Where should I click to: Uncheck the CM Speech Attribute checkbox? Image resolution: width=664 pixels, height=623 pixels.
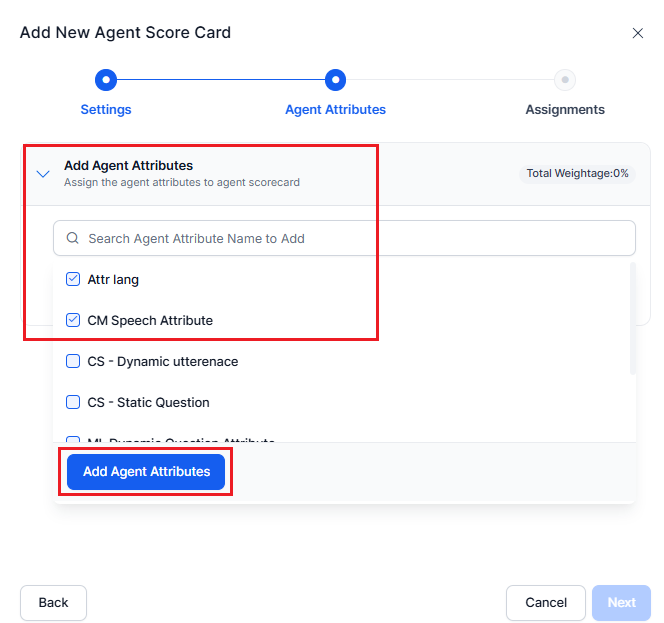pyautogui.click(x=73, y=321)
